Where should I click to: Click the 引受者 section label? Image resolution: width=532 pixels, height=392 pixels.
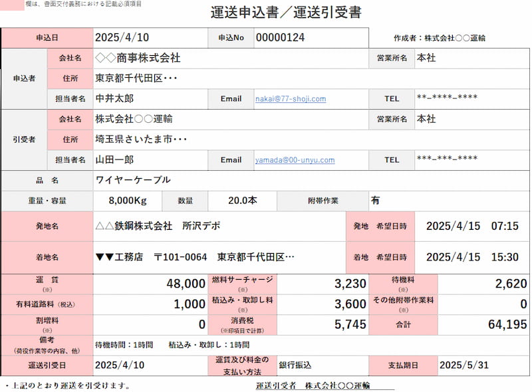click(24, 140)
